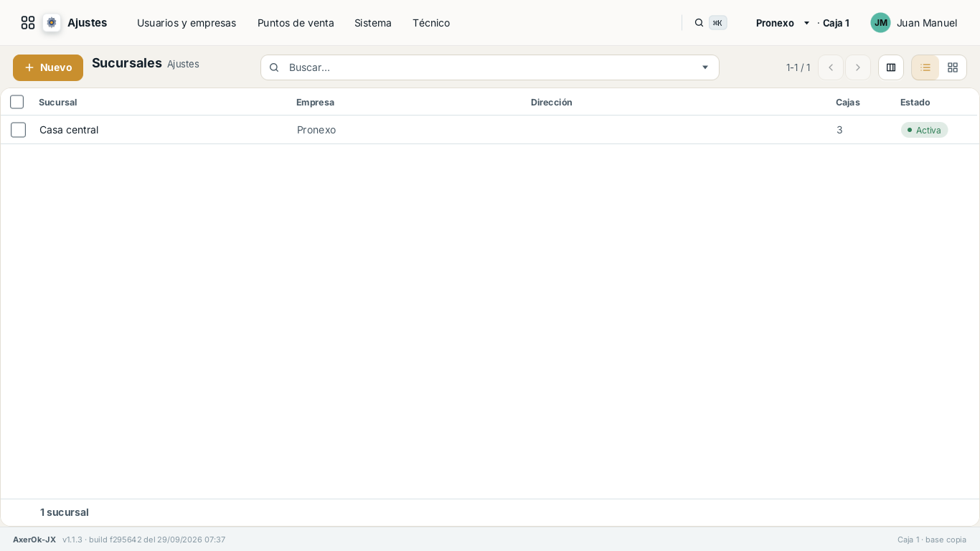This screenshot has height=551, width=980.
Task: Click Caja 1 in the top bar
Action: (x=836, y=23)
